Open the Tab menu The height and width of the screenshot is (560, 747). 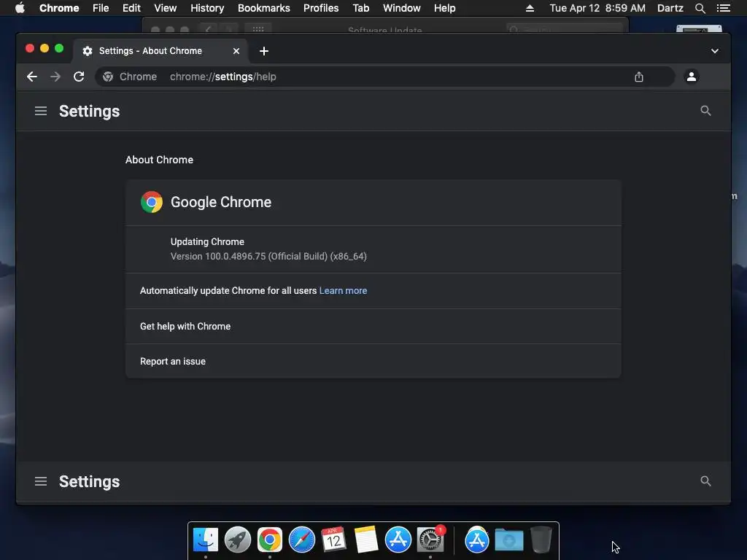coord(360,8)
